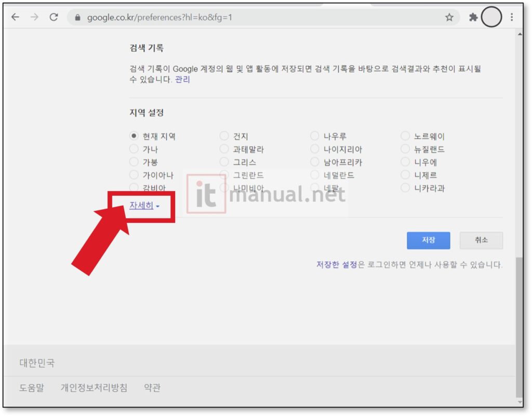Click the browser forward arrow
Image resolution: width=532 pixels, height=416 pixels.
coord(35,17)
